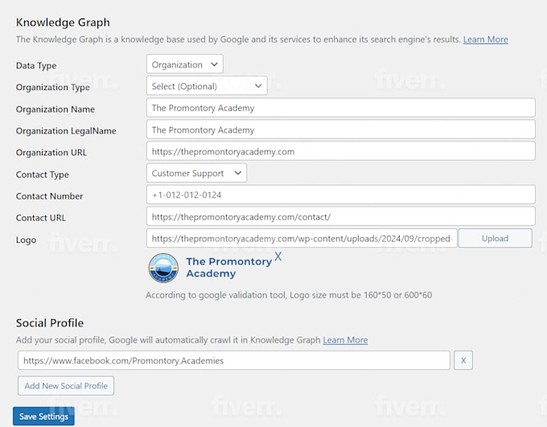The height and width of the screenshot is (427, 547).
Task: Open the Data Type dropdown
Action: [185, 64]
